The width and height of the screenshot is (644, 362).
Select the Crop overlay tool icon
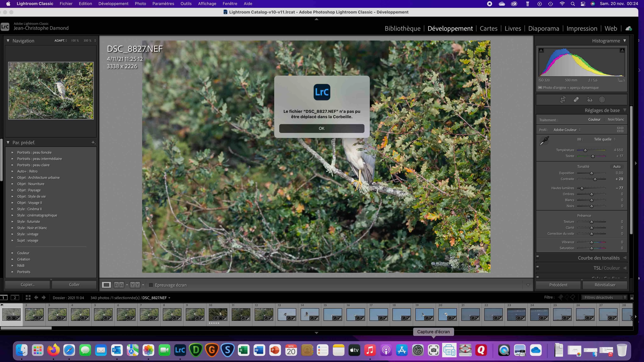click(563, 100)
